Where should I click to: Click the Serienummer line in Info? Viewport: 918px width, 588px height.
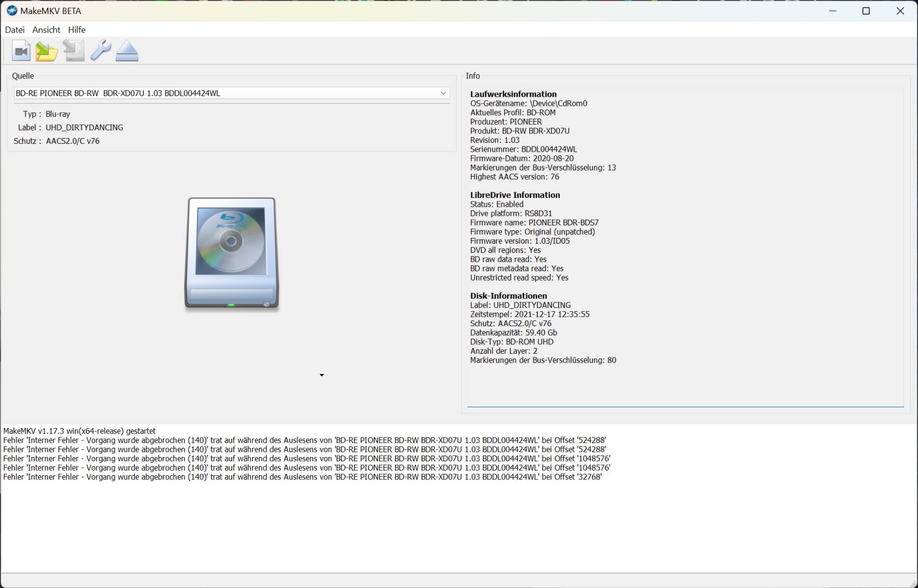[x=523, y=149]
